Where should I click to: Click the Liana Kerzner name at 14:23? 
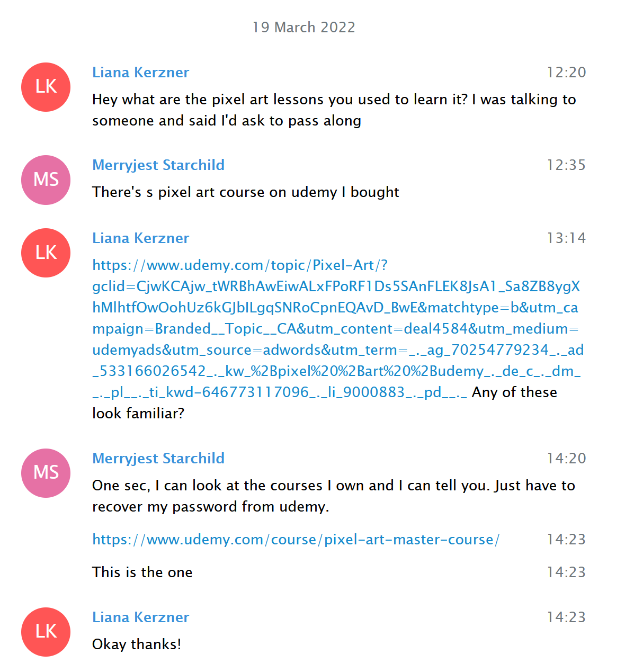pos(140,617)
